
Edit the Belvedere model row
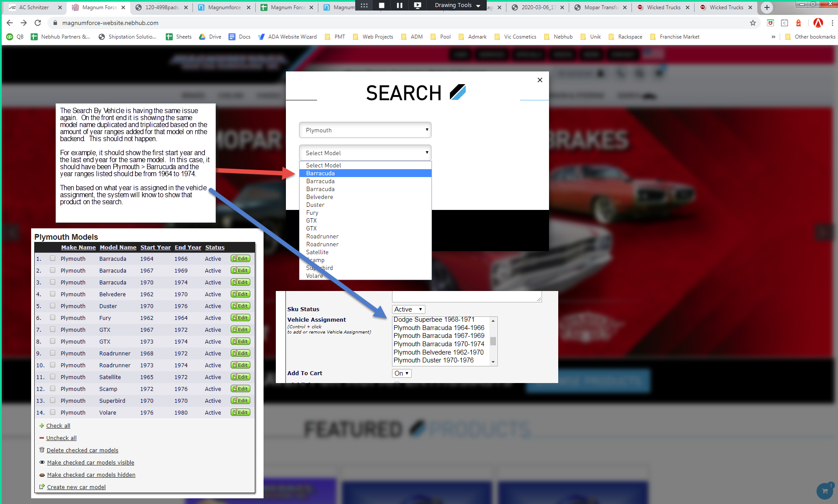(x=240, y=294)
